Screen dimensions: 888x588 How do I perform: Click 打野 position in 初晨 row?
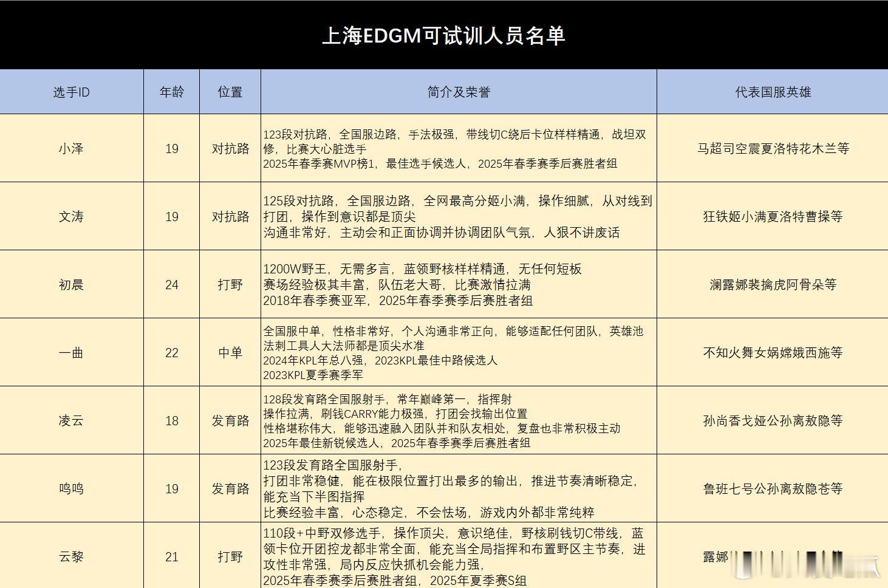click(230, 284)
